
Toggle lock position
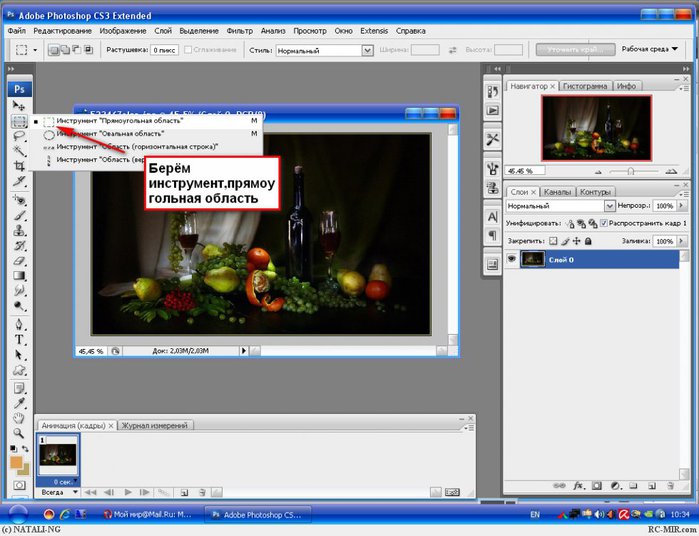tap(576, 241)
